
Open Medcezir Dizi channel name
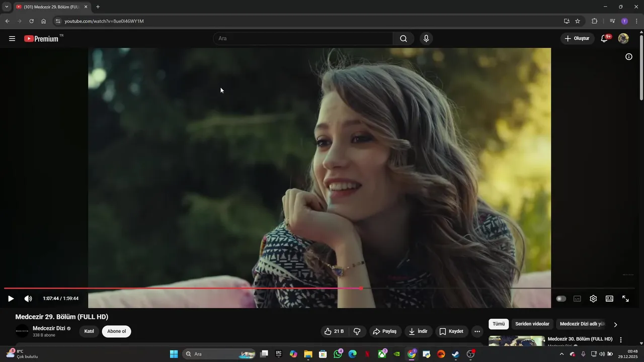(x=49, y=328)
